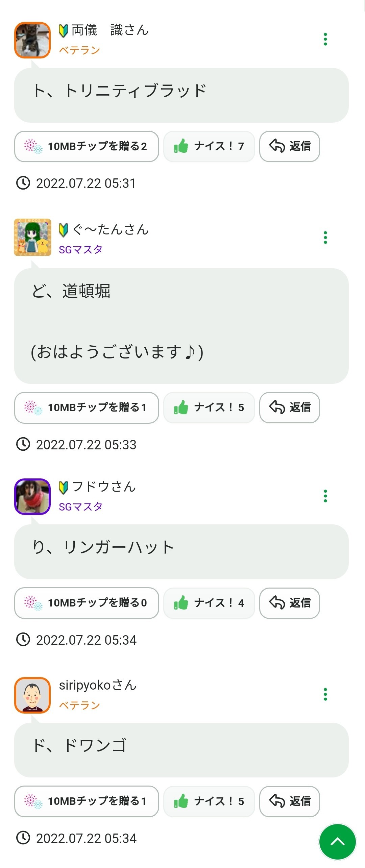Reply to the リンガーハット comment

[x=289, y=603]
